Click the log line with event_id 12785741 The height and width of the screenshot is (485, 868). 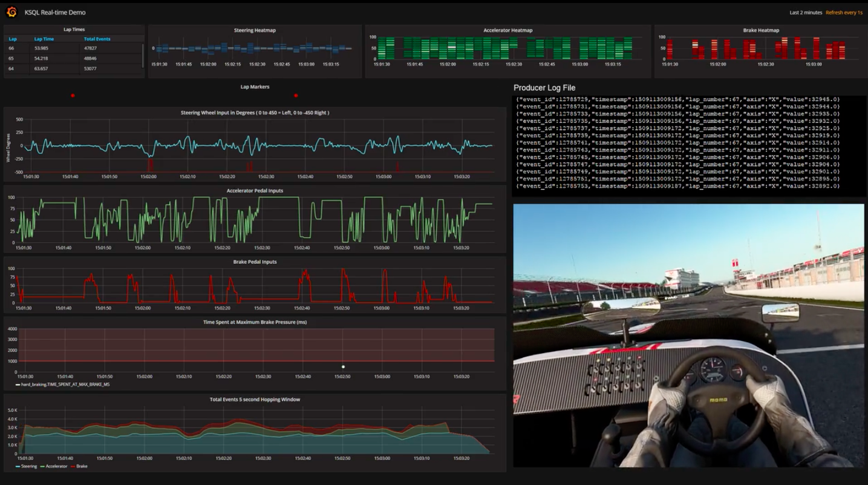pyautogui.click(x=677, y=142)
